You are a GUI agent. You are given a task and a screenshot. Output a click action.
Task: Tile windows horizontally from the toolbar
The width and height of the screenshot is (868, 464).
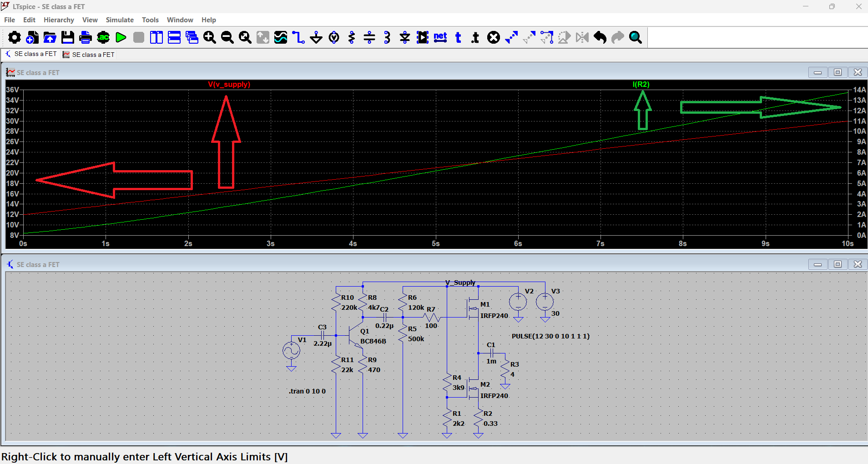[174, 37]
